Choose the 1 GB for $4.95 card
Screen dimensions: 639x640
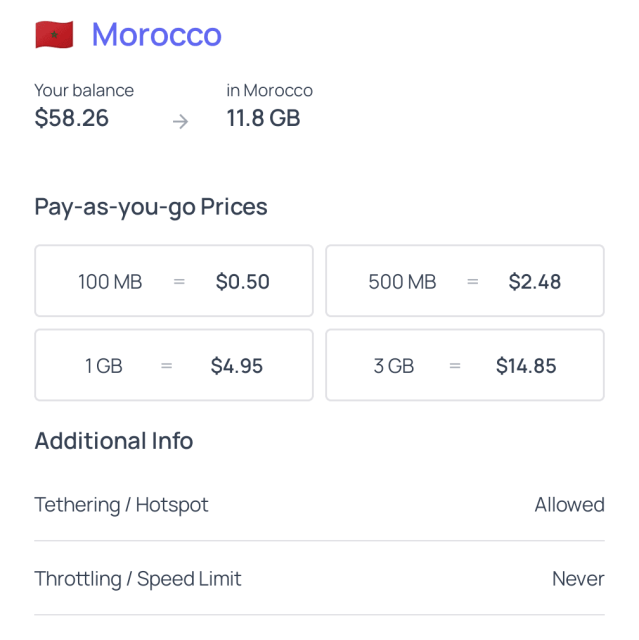[x=174, y=365]
